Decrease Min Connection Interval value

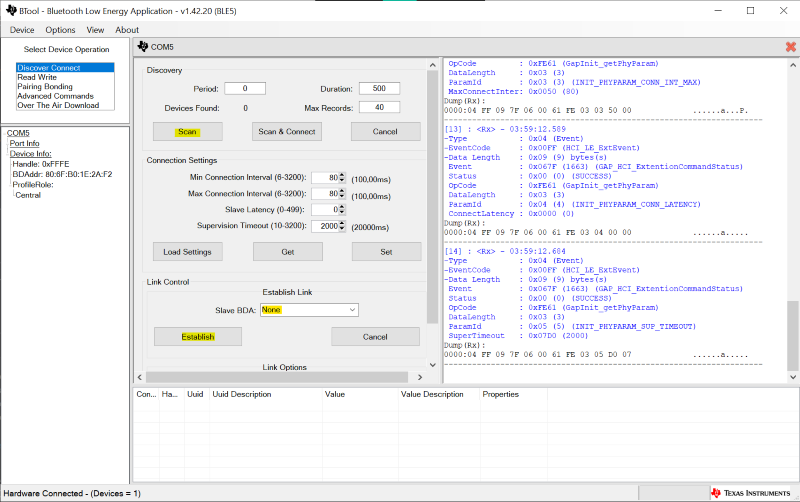[x=342, y=181]
